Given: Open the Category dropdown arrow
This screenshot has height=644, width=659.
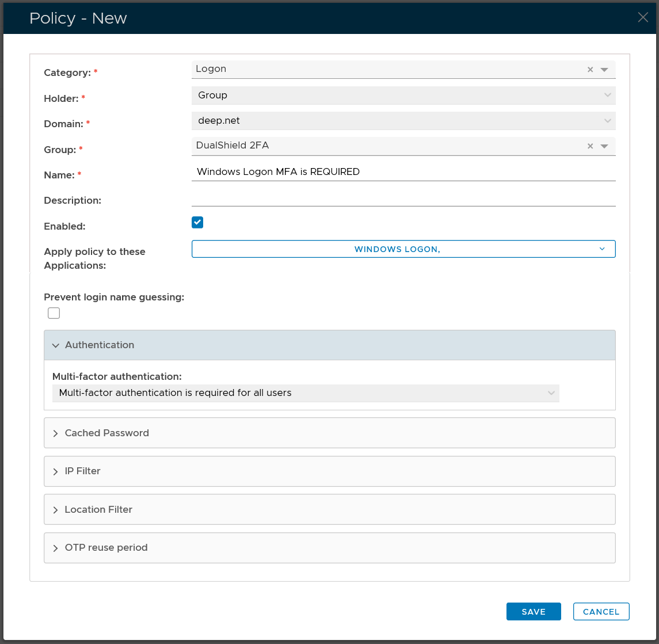Looking at the screenshot, I should (604, 70).
